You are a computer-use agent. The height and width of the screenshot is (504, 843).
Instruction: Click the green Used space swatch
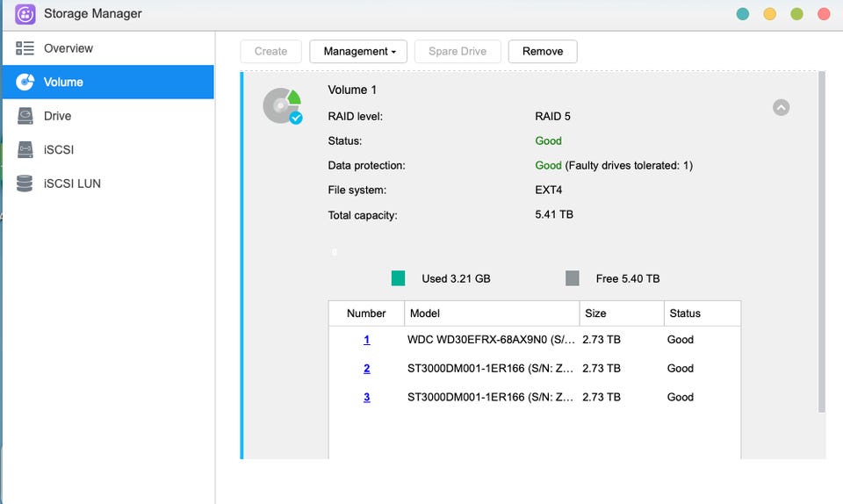click(399, 278)
